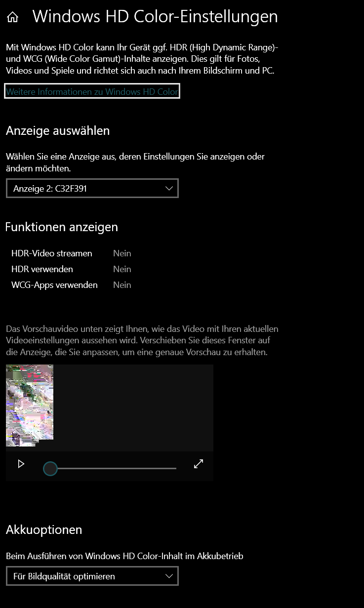The width and height of the screenshot is (364, 608).
Task: Select the WCG-Apps verwenden label
Action: (x=54, y=285)
